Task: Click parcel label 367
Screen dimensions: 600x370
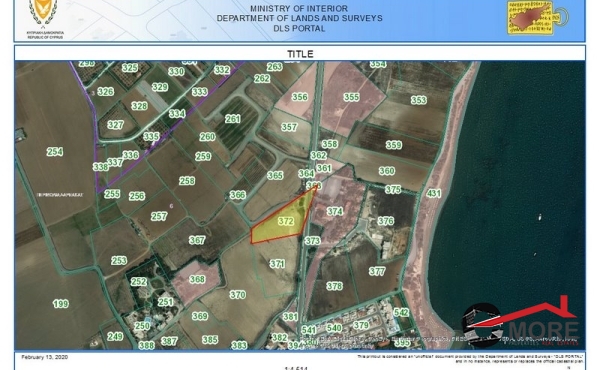Action: (197, 240)
